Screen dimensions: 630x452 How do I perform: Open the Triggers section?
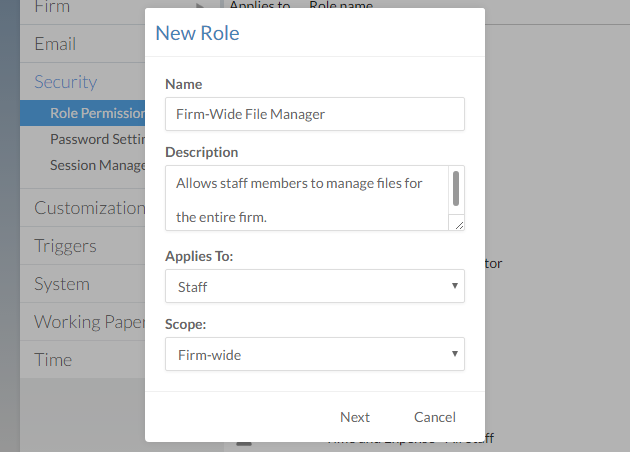click(x=66, y=246)
